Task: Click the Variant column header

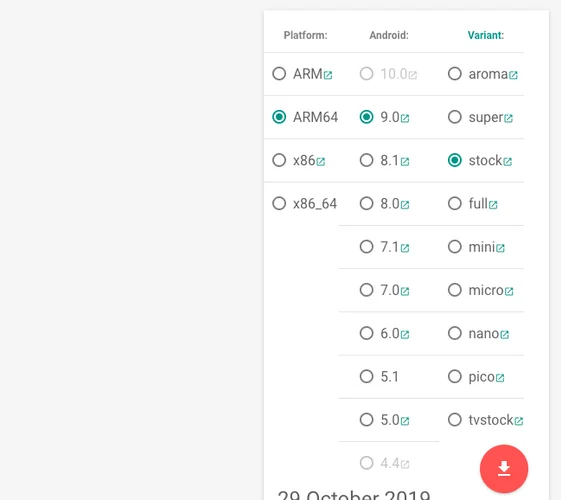Action: point(486,35)
